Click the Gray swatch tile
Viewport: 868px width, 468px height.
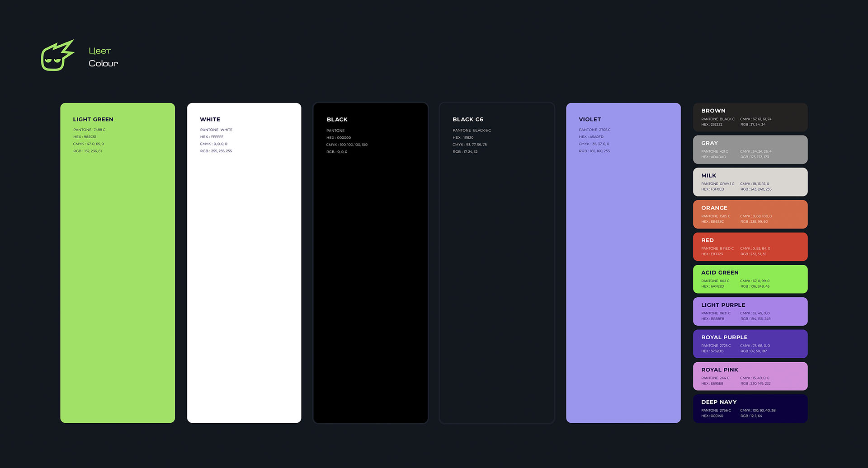coord(750,150)
